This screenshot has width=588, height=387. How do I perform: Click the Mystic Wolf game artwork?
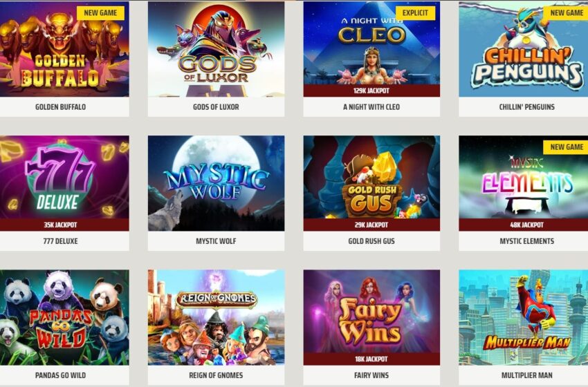click(x=216, y=183)
